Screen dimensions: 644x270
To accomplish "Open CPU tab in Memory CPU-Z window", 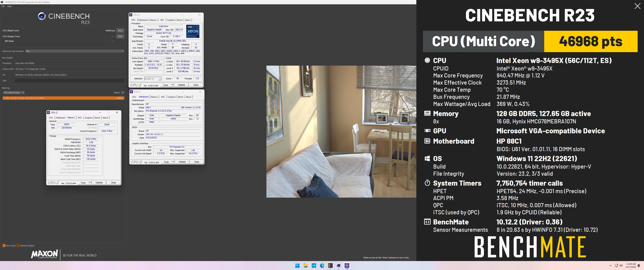I will coord(51,118).
